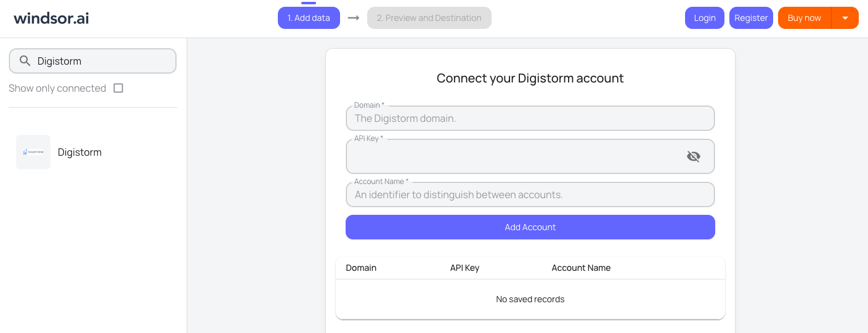The width and height of the screenshot is (868, 333).
Task: Click the Add Account button
Action: pos(530,227)
